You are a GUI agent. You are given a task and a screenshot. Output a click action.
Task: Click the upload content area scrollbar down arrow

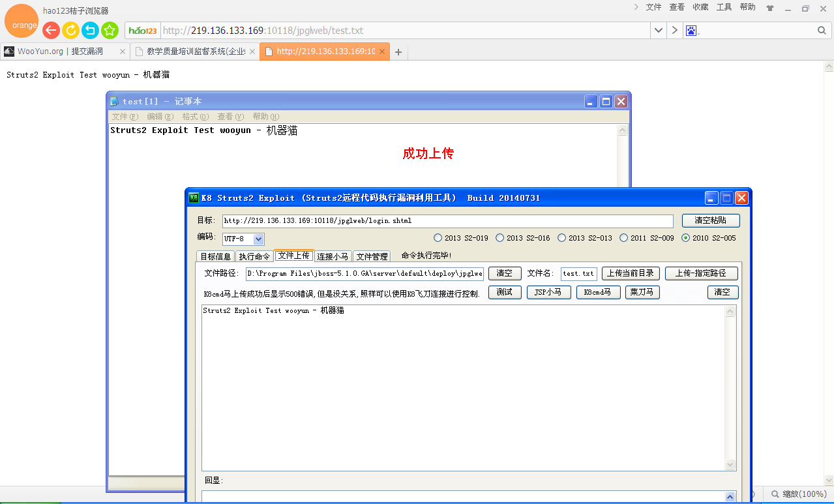(730, 464)
